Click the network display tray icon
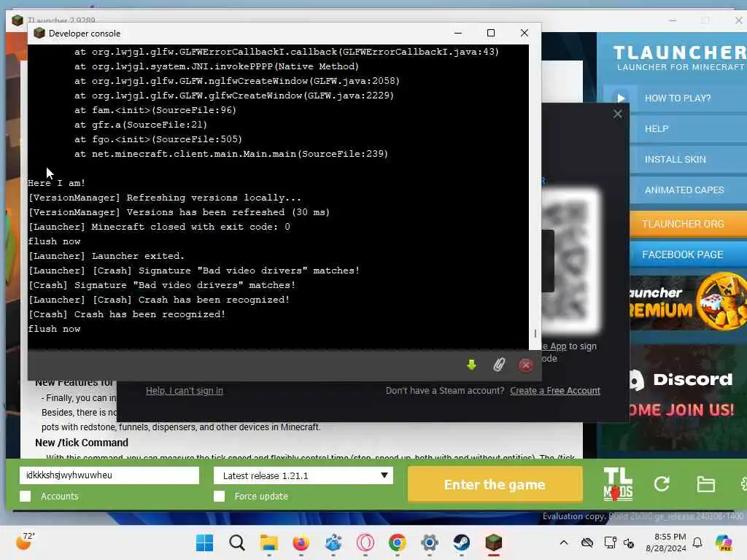Image resolution: width=747 pixels, height=560 pixels. click(x=610, y=542)
